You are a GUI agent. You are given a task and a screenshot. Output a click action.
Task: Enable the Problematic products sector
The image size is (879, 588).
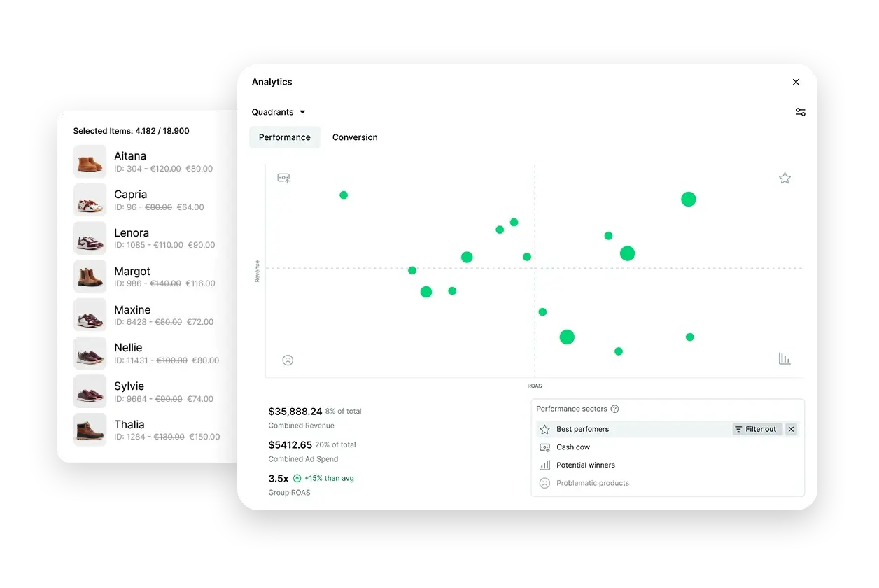click(592, 483)
